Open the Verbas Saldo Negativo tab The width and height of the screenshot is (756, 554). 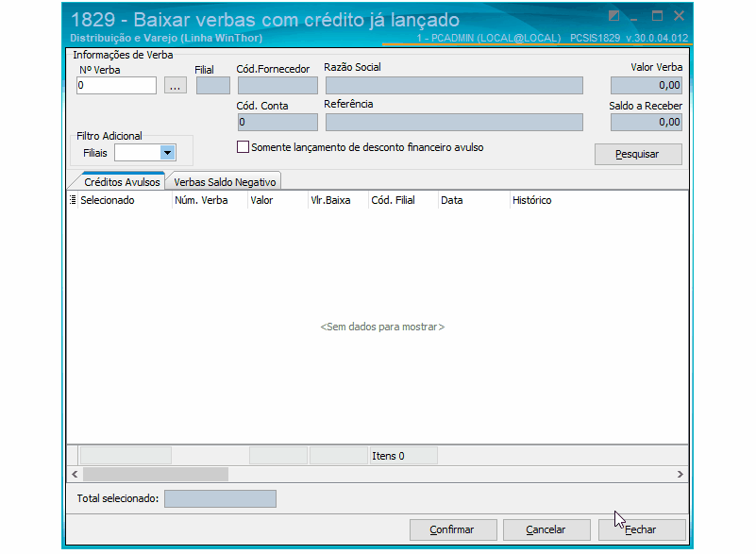[x=225, y=182]
